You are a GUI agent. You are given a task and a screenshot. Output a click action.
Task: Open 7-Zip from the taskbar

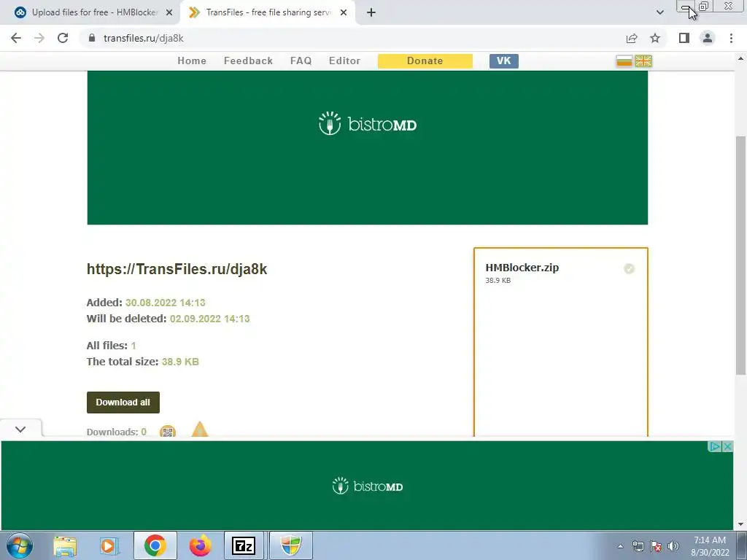point(244,545)
